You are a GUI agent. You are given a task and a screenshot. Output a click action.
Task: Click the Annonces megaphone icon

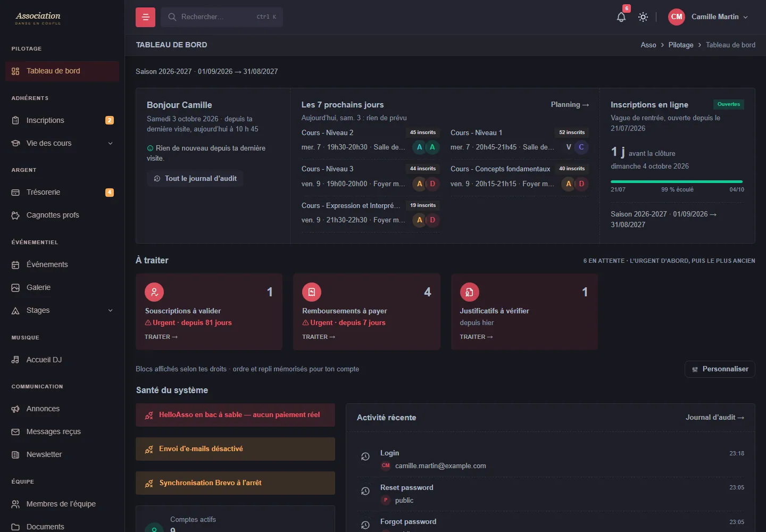coord(15,409)
